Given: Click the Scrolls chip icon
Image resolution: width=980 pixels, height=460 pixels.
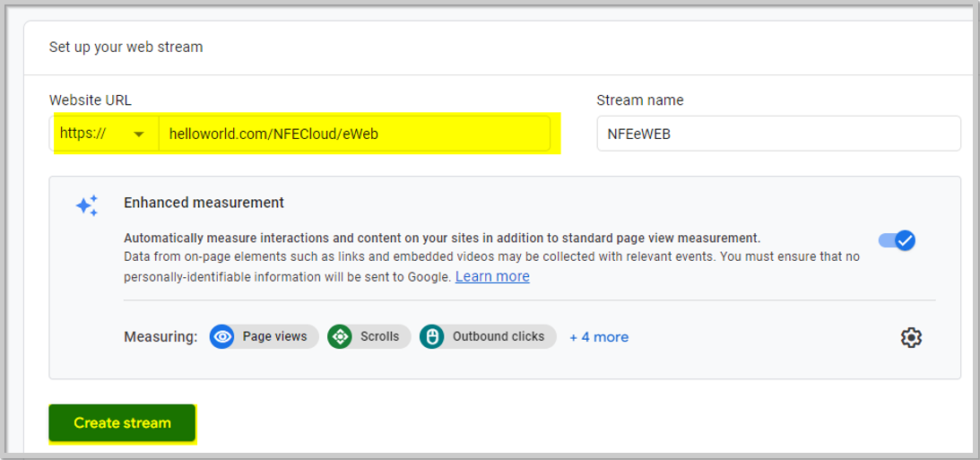Looking at the screenshot, I should pyautogui.click(x=340, y=337).
